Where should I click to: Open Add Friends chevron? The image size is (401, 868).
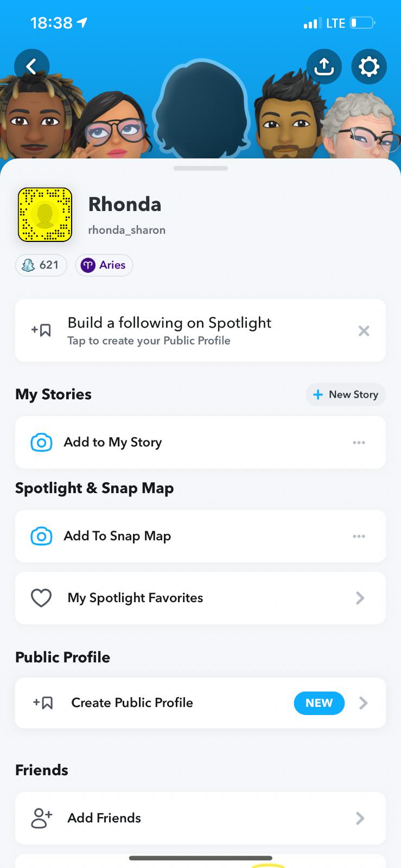pos(360,818)
